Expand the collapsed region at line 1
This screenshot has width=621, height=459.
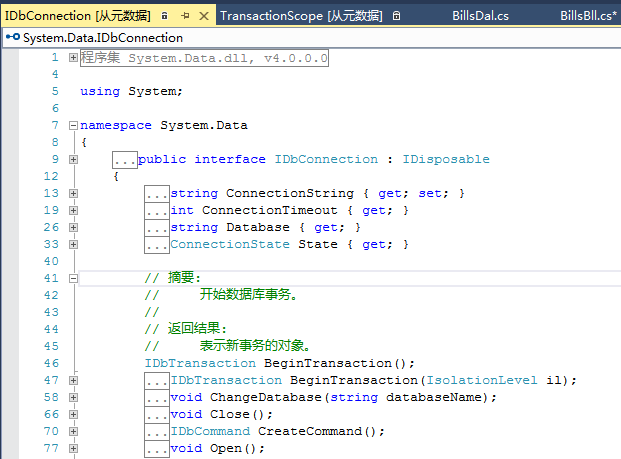[73, 58]
